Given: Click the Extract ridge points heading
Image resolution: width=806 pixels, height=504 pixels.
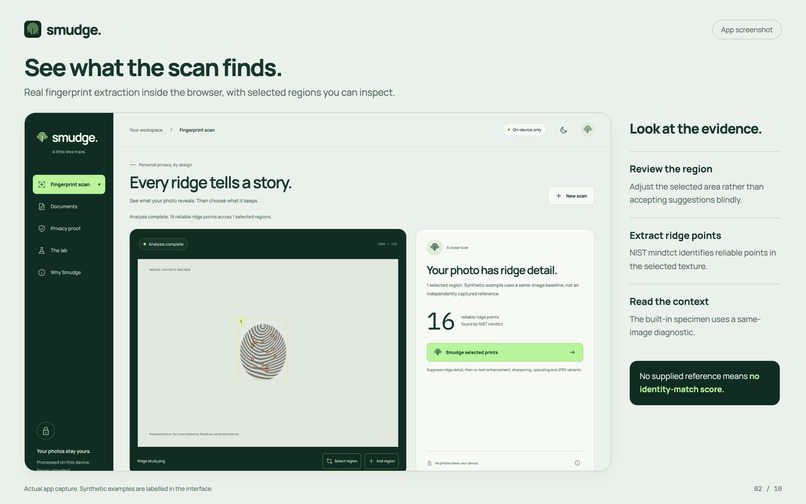Looking at the screenshot, I should tap(675, 236).
